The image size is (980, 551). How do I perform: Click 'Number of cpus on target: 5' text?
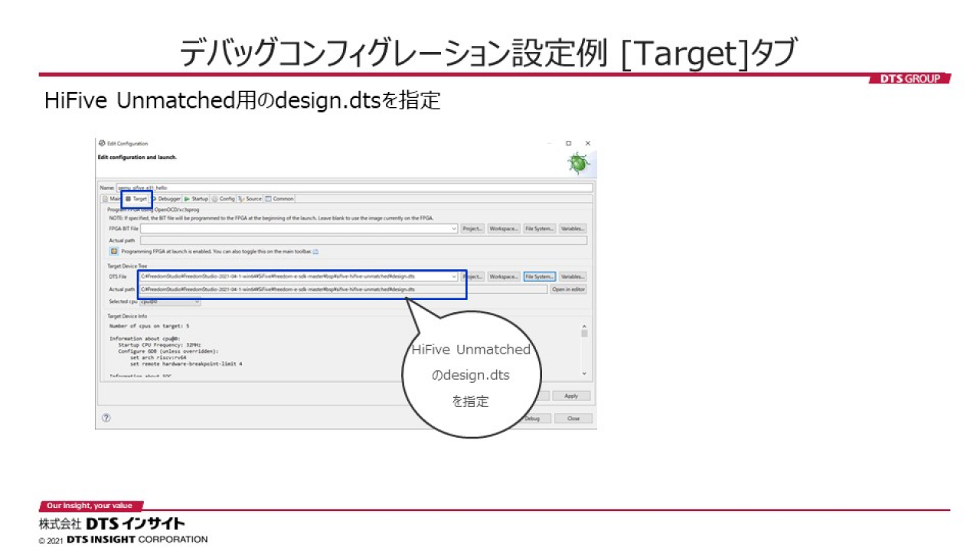click(149, 326)
